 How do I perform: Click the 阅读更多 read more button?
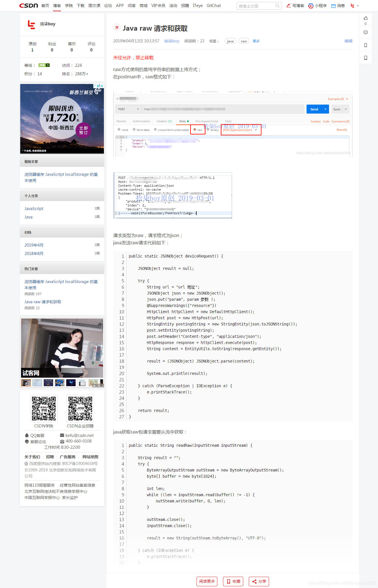tap(207, 581)
